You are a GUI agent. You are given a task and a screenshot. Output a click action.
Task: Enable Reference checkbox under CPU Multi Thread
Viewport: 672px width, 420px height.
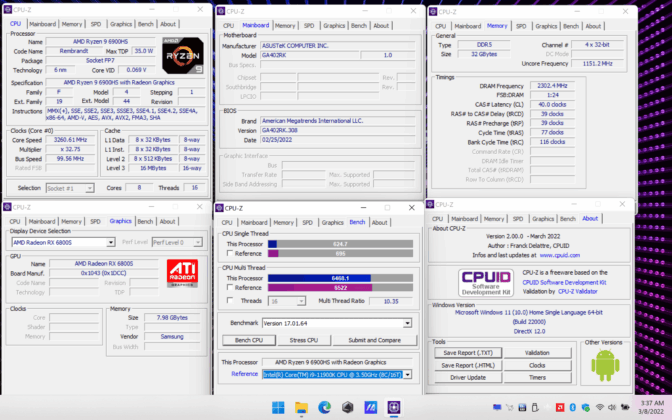230,288
